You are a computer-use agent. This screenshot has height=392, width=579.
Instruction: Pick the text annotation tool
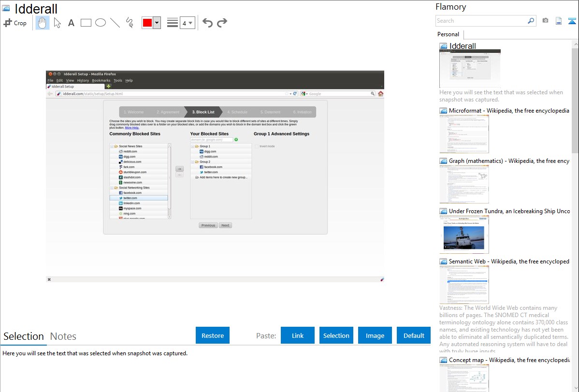[x=71, y=23]
